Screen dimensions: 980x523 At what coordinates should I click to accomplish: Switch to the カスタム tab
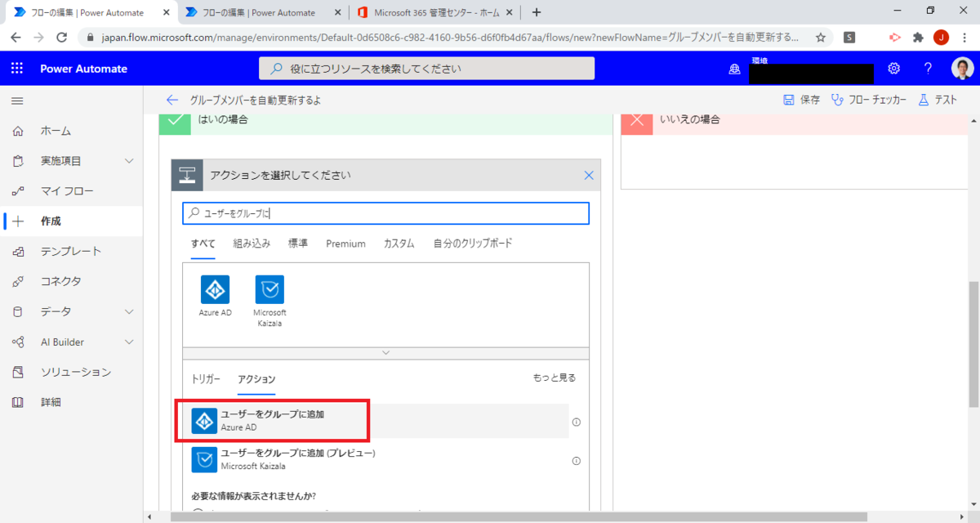(x=399, y=244)
